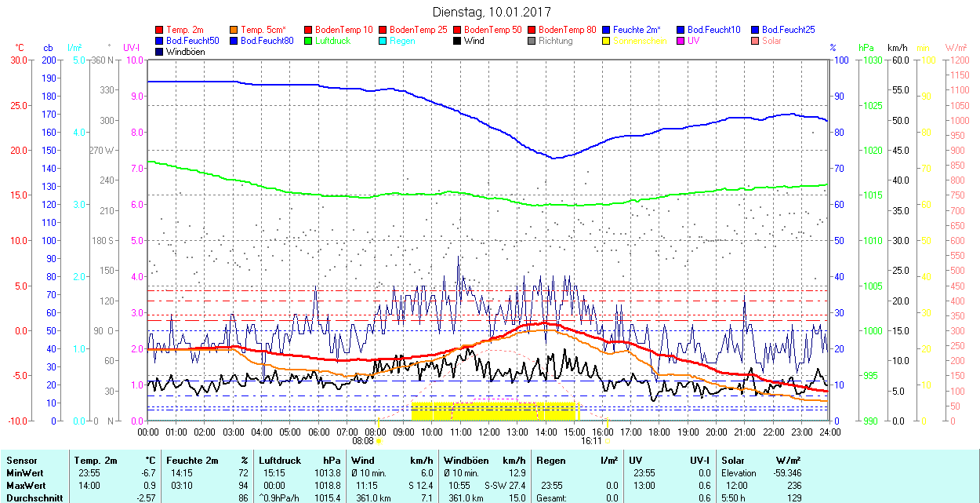Select the green Luftdruck legend square
Image resolution: width=980 pixels, height=503 pixels.
(x=309, y=41)
